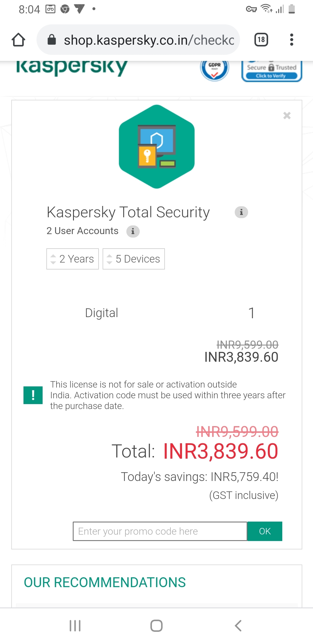Viewport: 313px width, 644px height.
Task: Tap the Kaspersky Total Security product image
Action: pos(156,147)
